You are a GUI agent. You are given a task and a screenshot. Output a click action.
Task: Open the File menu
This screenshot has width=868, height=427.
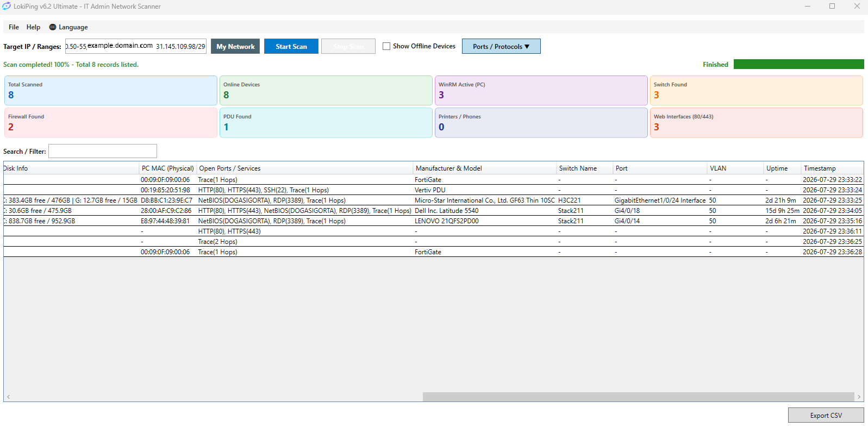click(x=14, y=27)
